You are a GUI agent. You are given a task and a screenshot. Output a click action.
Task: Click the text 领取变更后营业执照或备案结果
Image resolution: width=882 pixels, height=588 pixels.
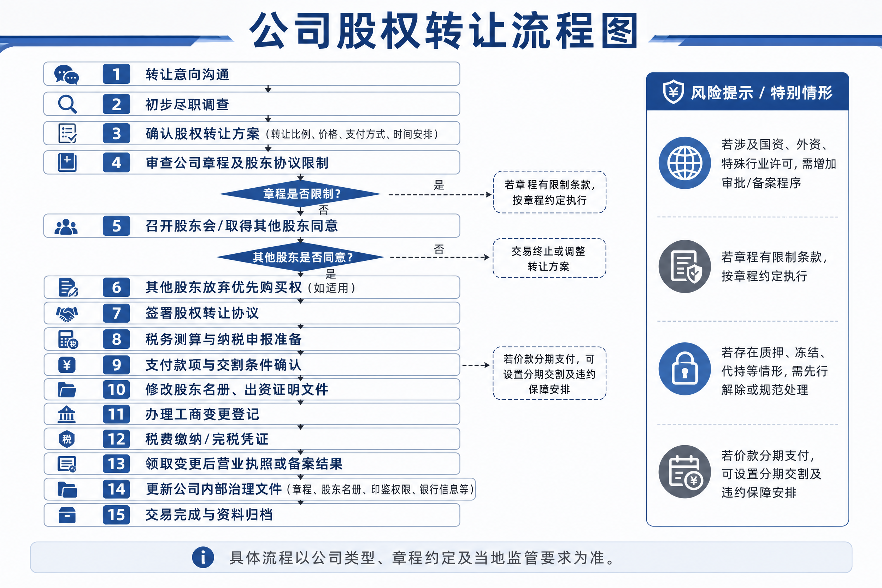tap(244, 464)
